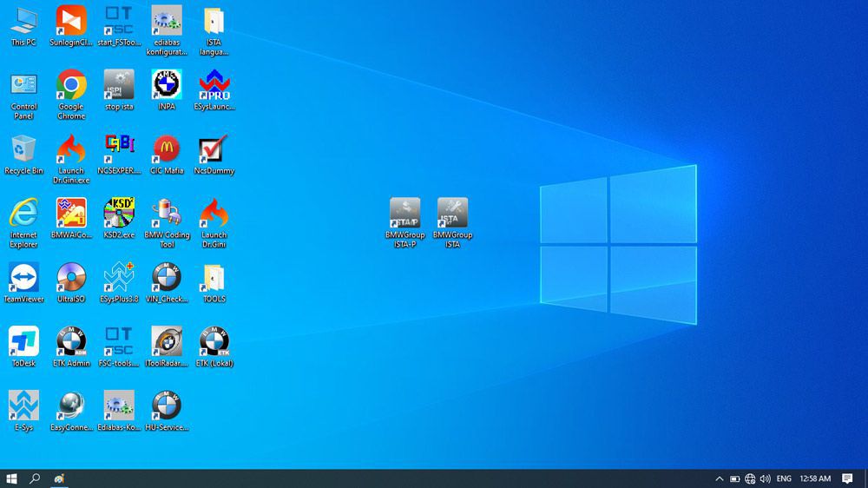The width and height of the screenshot is (868, 488).
Task: Click the BMWAiCoder shortcut icon
Action: point(71,219)
